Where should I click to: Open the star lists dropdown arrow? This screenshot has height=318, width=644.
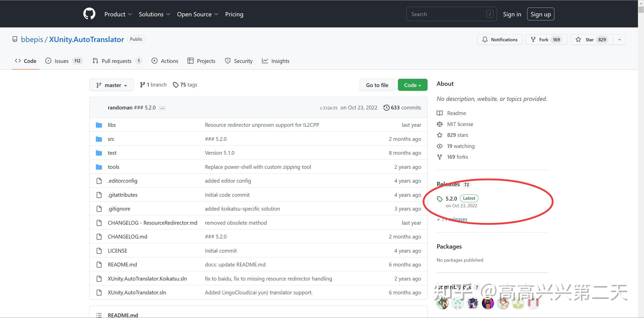pyautogui.click(x=619, y=39)
